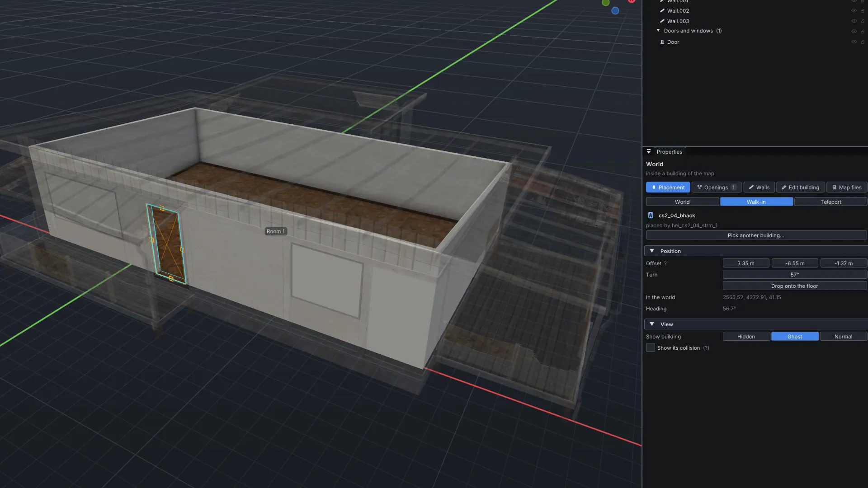The height and width of the screenshot is (488, 868).
Task: Hide the Door item via eye icon
Action: [854, 42]
